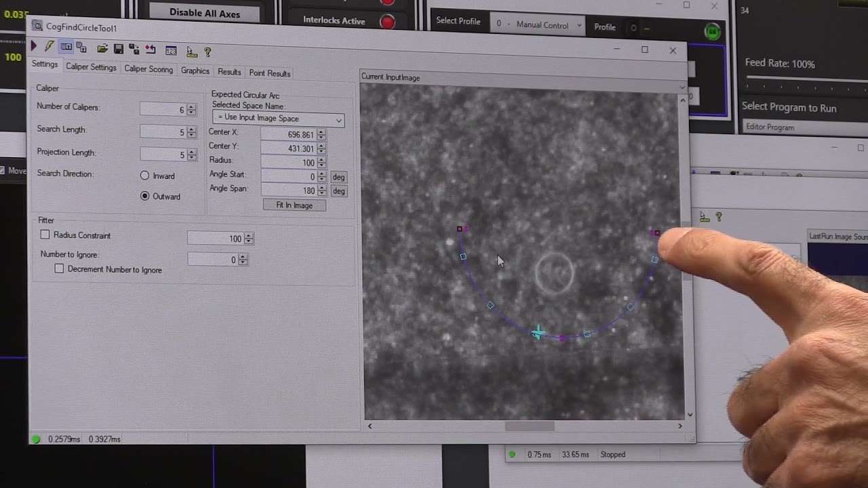
Task: Click the Select Profile label button
Action: 458,21
